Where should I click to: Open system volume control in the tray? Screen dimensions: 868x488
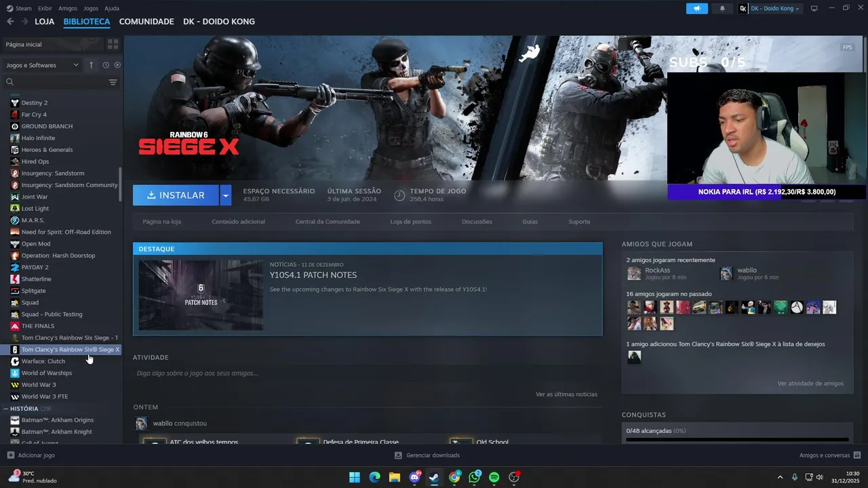pos(819,477)
